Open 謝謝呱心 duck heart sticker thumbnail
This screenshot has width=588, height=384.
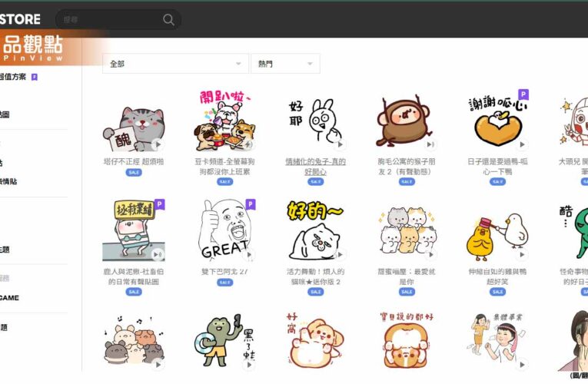[497, 121]
